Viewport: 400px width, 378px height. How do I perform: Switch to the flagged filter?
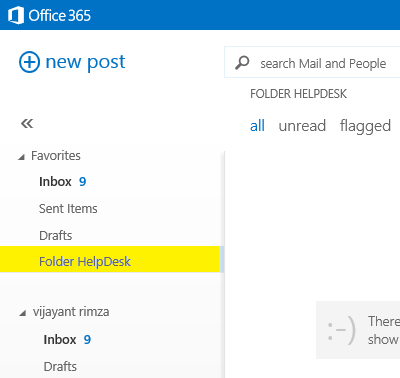coord(365,127)
